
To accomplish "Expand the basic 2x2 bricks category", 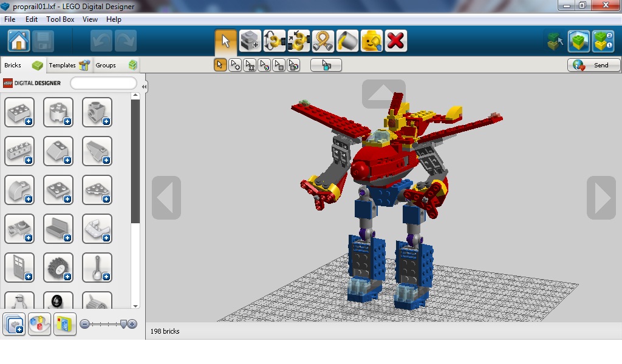I will pos(19,112).
